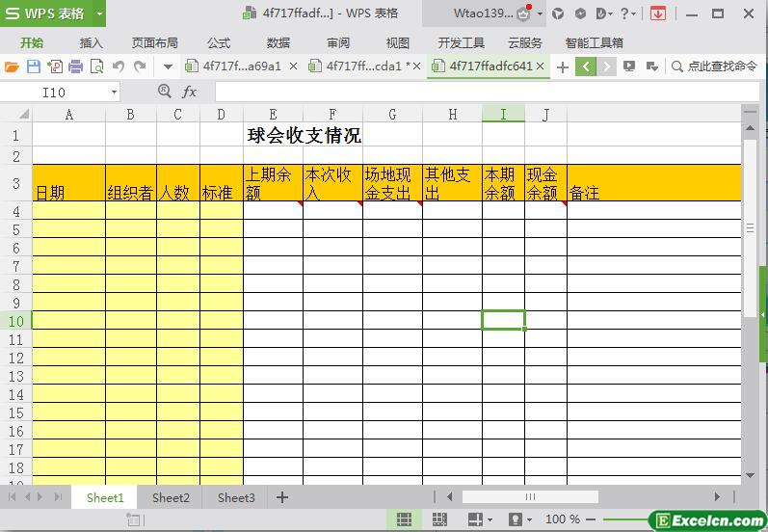Open the WPS 表格 application menu arrow

click(x=99, y=13)
